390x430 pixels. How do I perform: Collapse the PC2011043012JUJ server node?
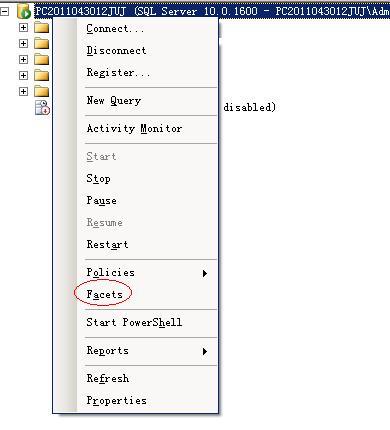point(5,12)
